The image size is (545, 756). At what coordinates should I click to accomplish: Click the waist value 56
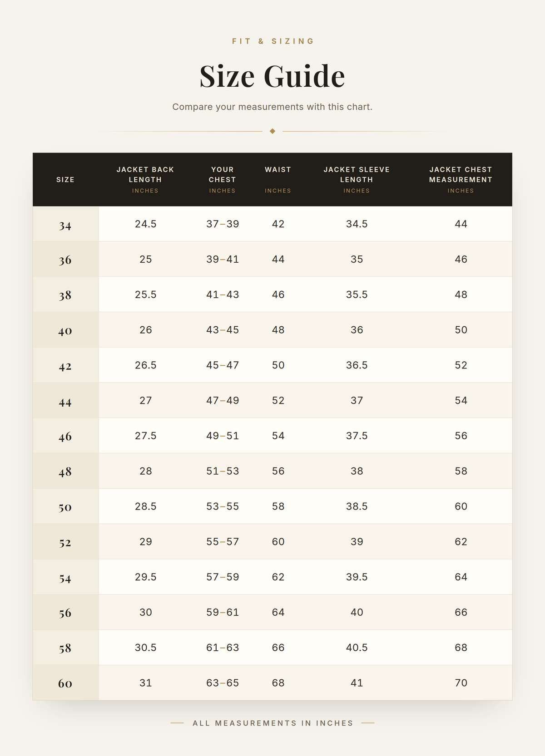click(278, 471)
